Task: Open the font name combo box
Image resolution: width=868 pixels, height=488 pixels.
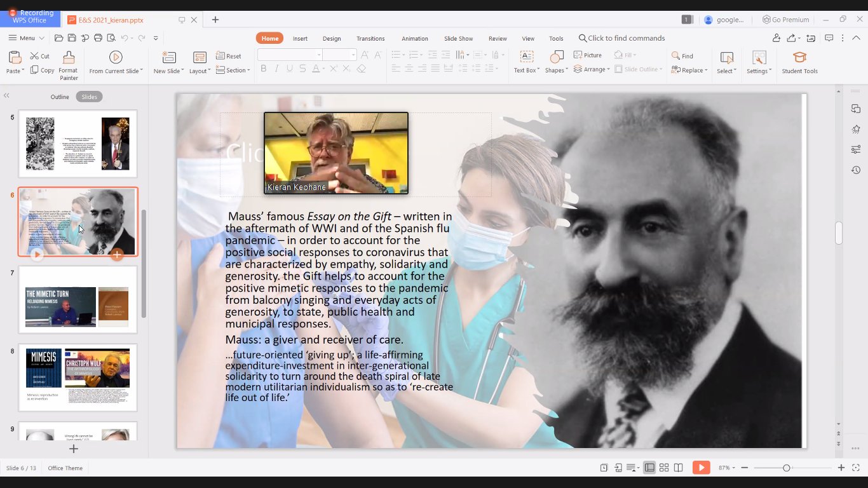Action: 290,55
